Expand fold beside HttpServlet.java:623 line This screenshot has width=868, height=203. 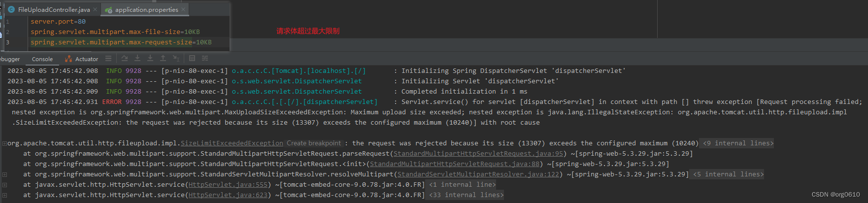pyautogui.click(x=4, y=195)
